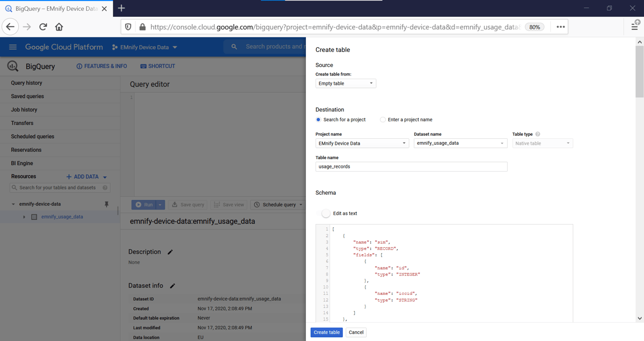
Task: Click Cancel button
Action: (x=356, y=332)
